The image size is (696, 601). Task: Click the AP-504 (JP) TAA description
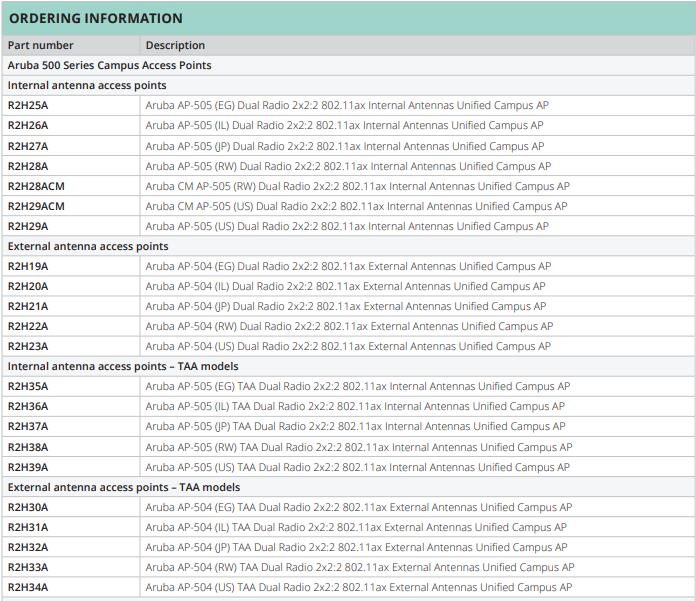click(356, 547)
